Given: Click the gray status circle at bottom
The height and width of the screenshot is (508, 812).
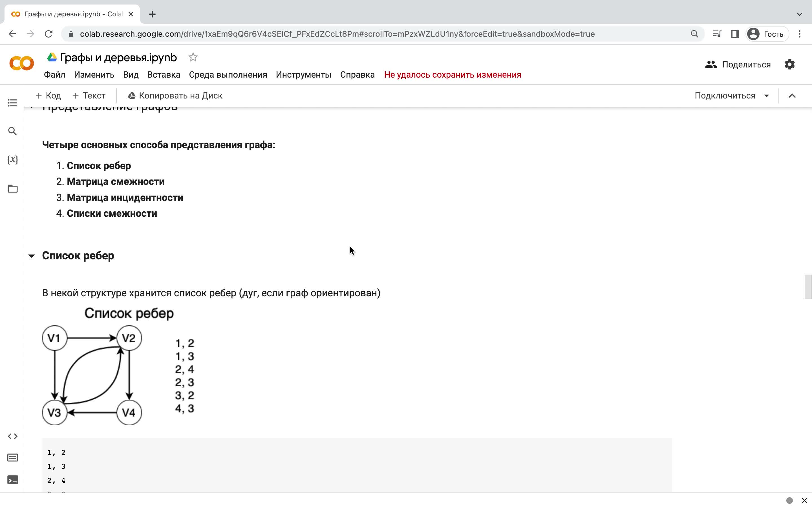Looking at the screenshot, I should point(789,501).
